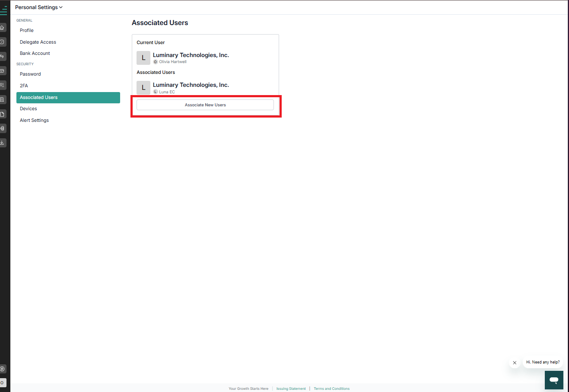Open the document file icon in the sidebar
This screenshot has height=392, width=569.
(3, 114)
